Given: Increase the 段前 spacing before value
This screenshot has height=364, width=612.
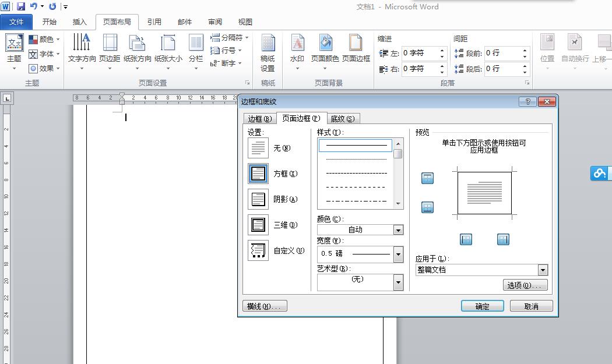Looking at the screenshot, I should (x=525, y=50).
